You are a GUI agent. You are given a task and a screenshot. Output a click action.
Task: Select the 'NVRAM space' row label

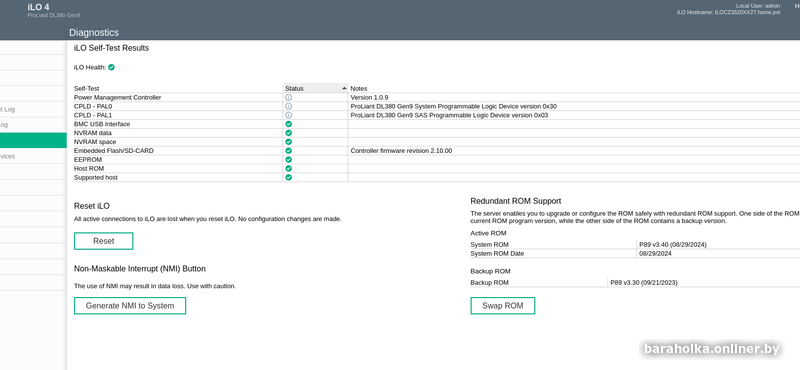pyautogui.click(x=95, y=142)
